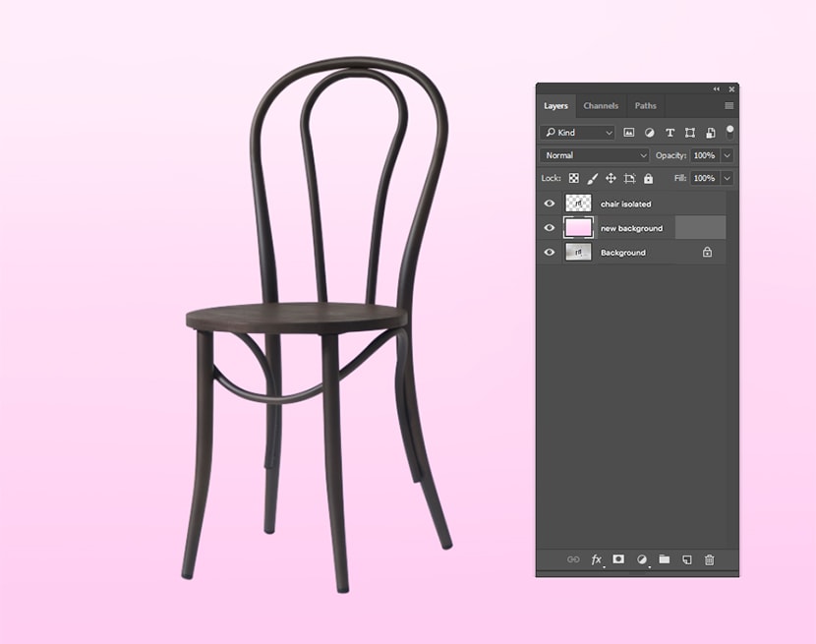Select the 'new background' layer name

(631, 228)
